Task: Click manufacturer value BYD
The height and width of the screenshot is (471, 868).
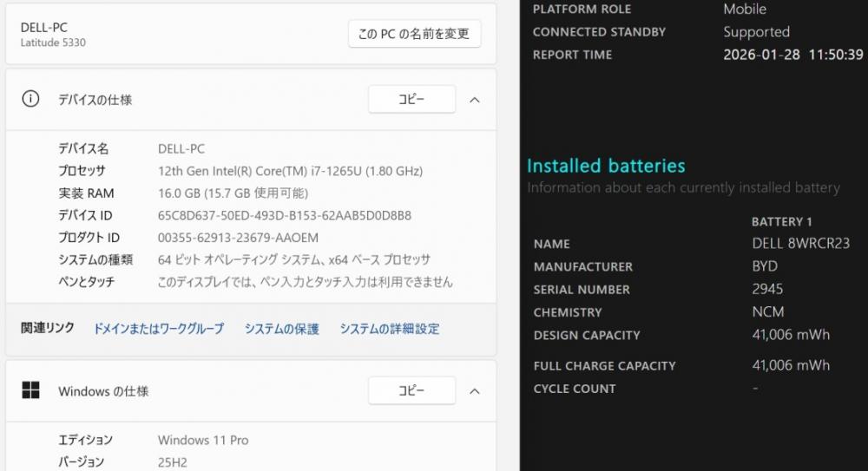Action: [765, 266]
